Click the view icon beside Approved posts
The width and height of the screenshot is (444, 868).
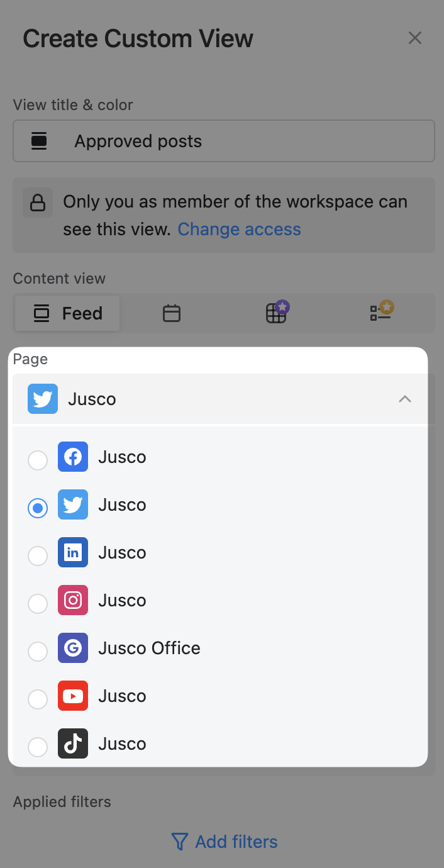pos(40,141)
